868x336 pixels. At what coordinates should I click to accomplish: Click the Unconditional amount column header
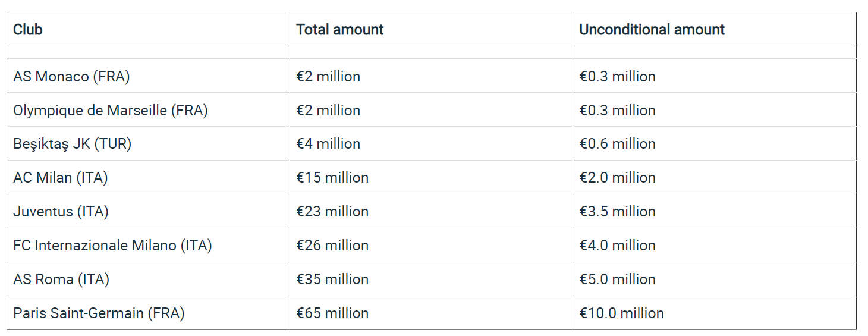coord(714,29)
